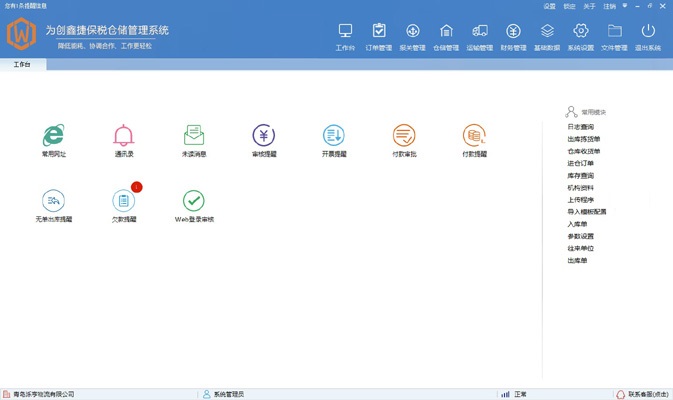Open 运输管理 truck icon
The width and height of the screenshot is (673, 400).
tap(480, 36)
